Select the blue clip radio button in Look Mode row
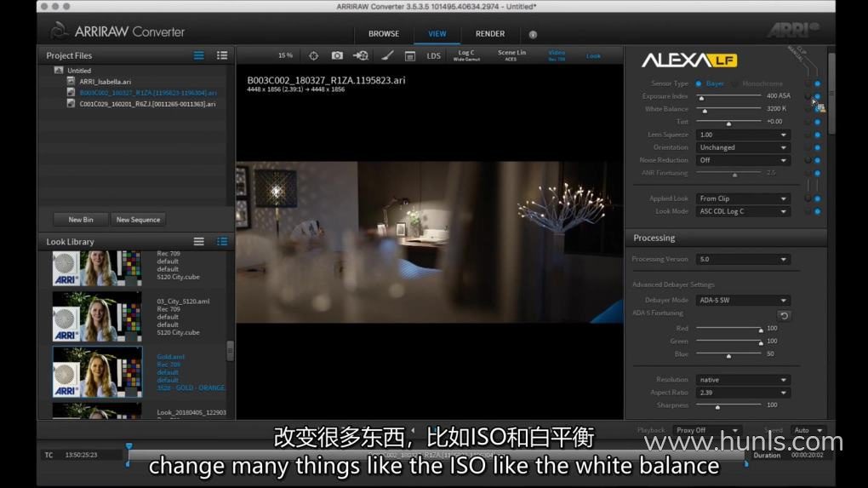 [x=818, y=211]
